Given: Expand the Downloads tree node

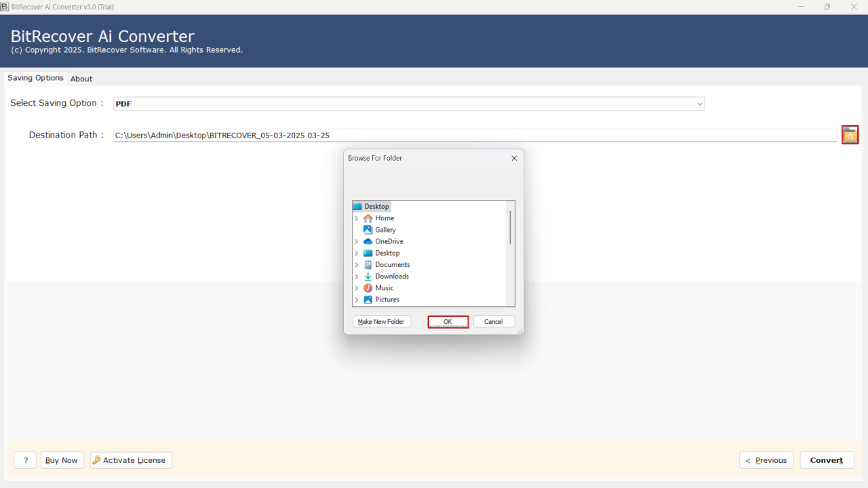Looking at the screenshot, I should pos(357,276).
